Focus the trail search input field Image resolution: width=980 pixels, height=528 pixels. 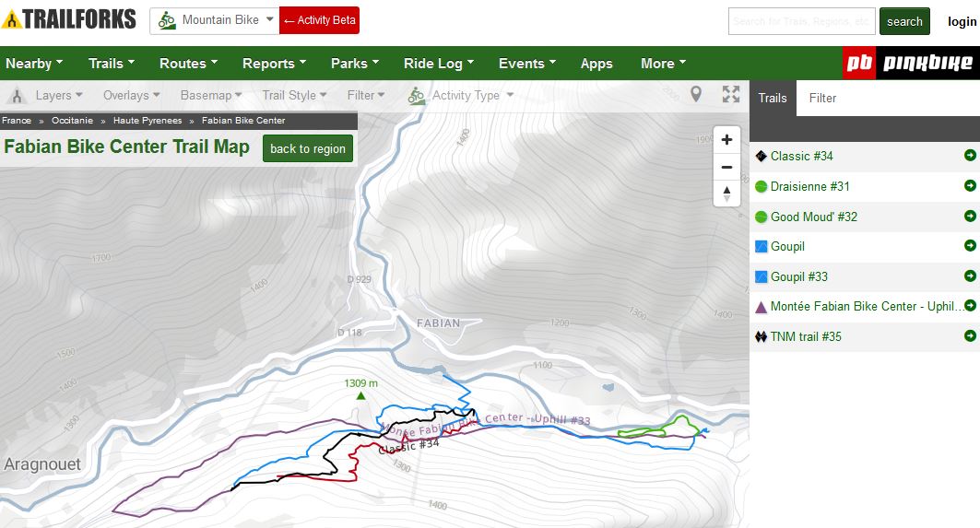[801, 21]
